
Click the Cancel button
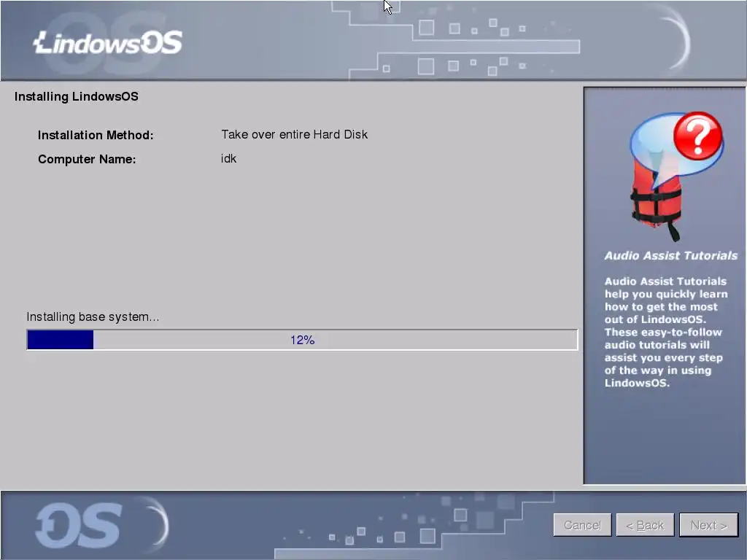coord(582,525)
